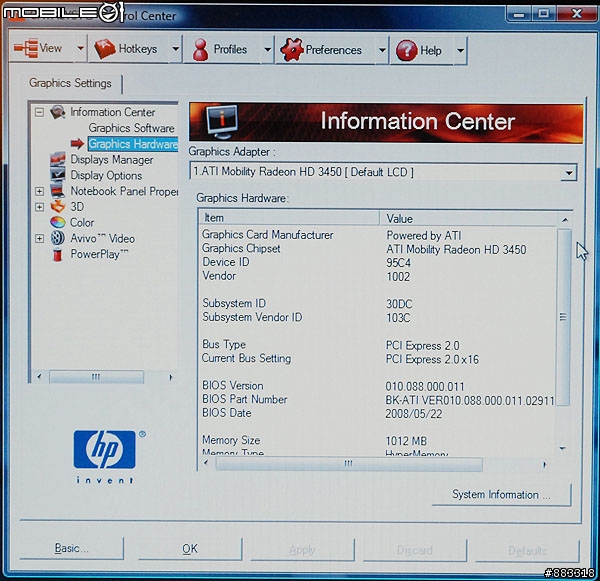The image size is (600, 581).
Task: Click the Subsystem ID value 30DC
Action: click(399, 304)
